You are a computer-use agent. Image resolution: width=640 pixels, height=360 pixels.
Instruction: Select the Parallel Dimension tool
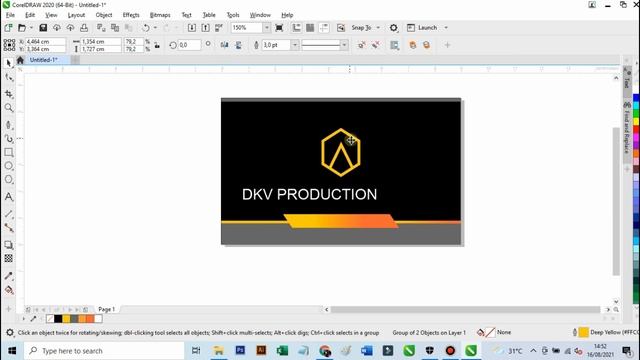coord(9,214)
